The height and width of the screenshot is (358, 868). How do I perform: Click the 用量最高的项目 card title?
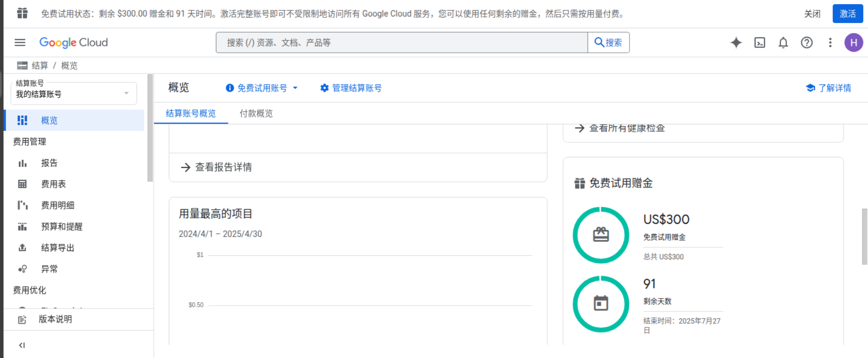pos(215,214)
